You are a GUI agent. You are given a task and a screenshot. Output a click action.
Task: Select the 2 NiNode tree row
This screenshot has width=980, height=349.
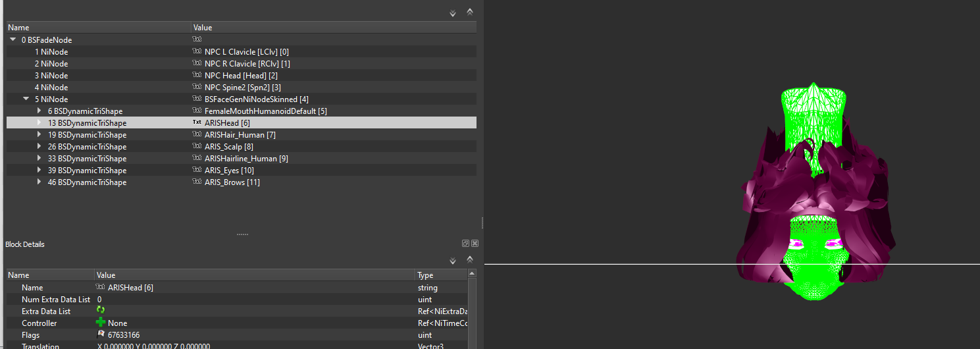(x=242, y=63)
